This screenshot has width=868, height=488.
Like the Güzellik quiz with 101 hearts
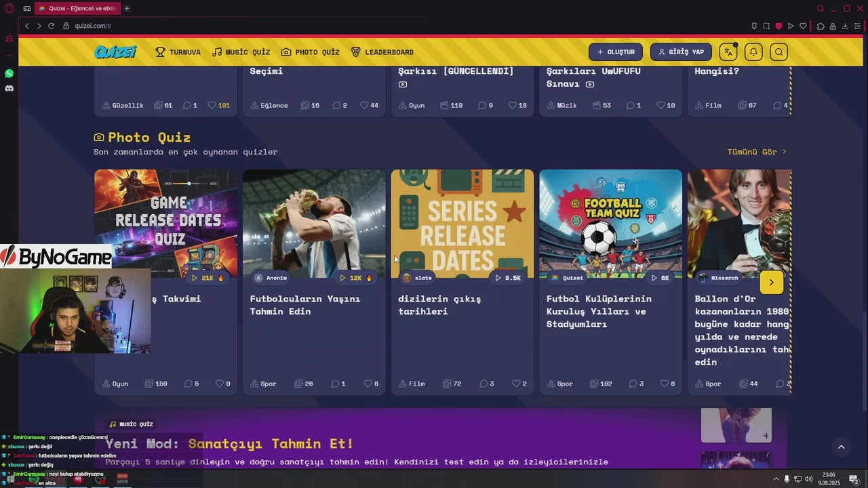pyautogui.click(x=218, y=105)
